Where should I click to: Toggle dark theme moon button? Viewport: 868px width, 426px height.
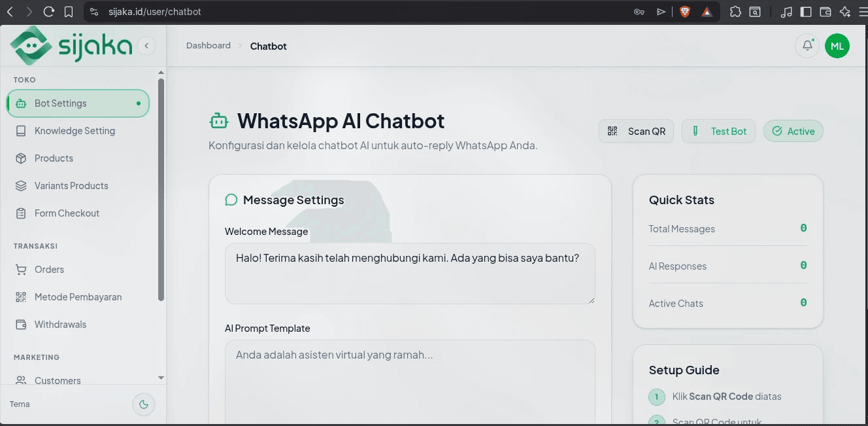coord(144,404)
